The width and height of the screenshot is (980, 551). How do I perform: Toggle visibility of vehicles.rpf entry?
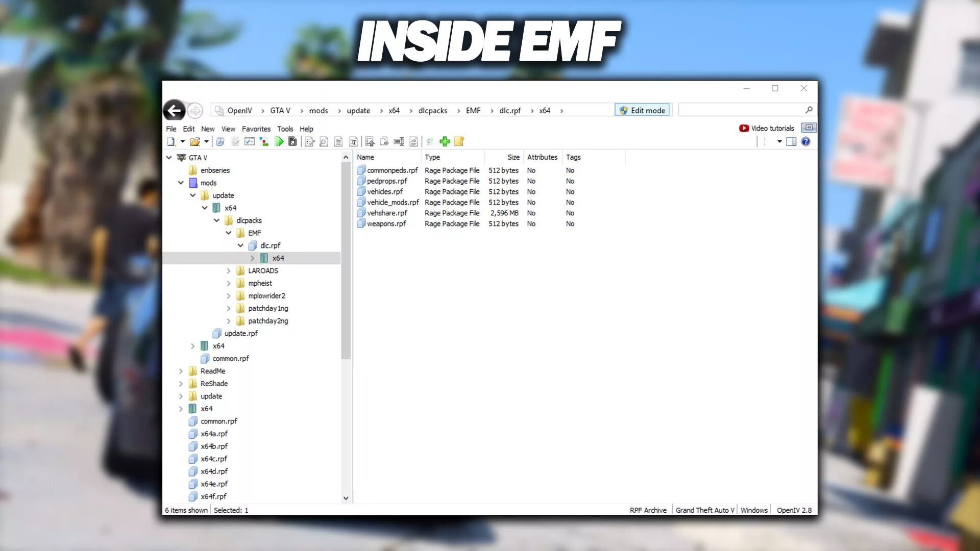(x=384, y=191)
